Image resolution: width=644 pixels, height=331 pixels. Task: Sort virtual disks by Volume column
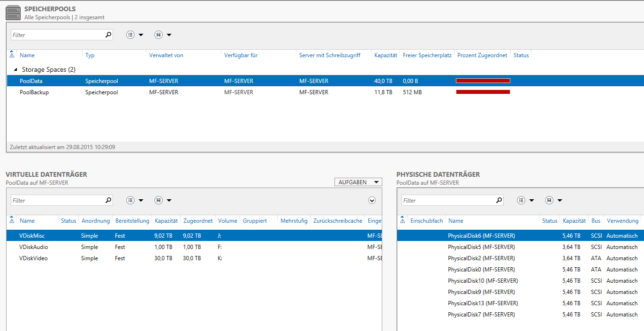point(227,221)
